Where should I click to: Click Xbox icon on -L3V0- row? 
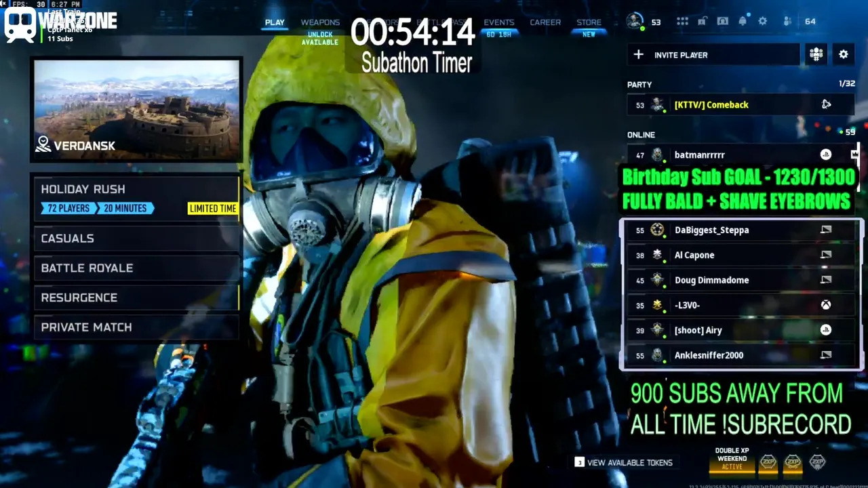tap(825, 305)
